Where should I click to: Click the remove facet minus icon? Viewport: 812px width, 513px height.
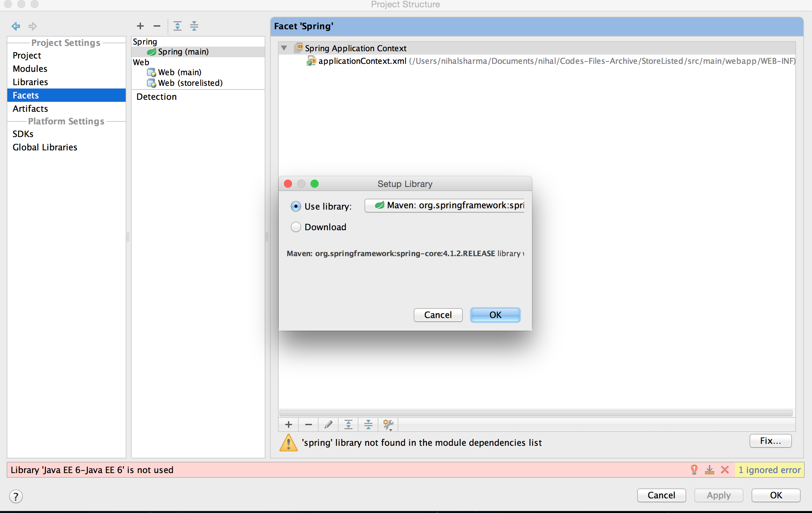click(157, 26)
